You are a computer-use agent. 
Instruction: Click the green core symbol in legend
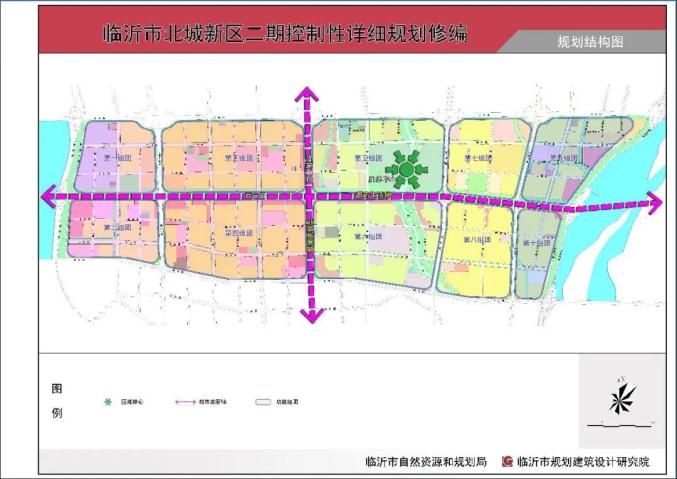107,402
